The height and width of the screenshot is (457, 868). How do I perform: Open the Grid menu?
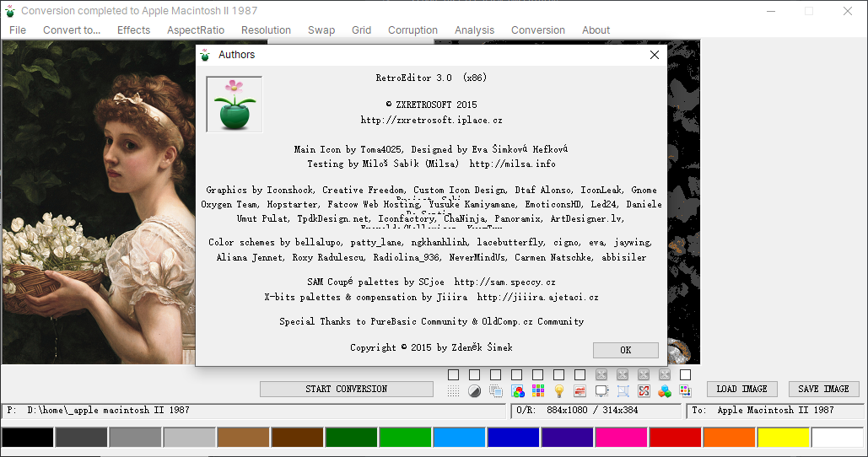361,30
